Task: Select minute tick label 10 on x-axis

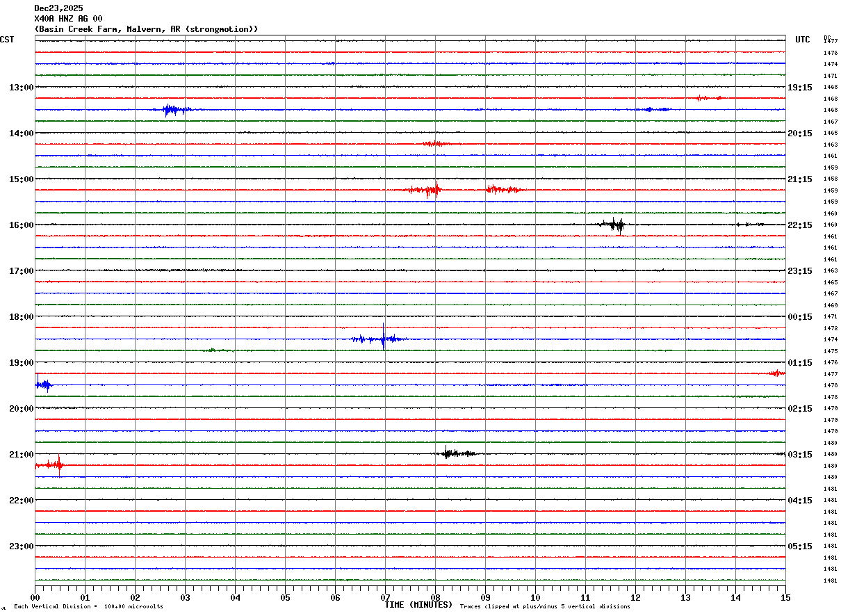Action: (535, 597)
